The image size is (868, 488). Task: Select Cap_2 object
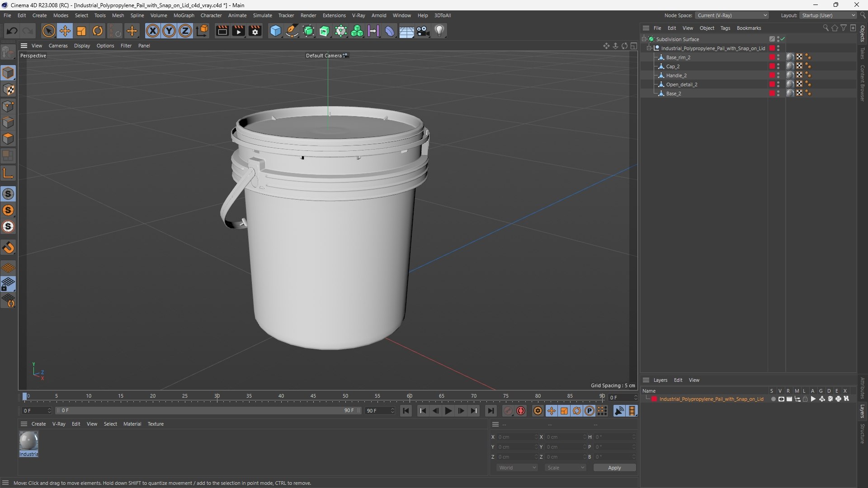[673, 66]
